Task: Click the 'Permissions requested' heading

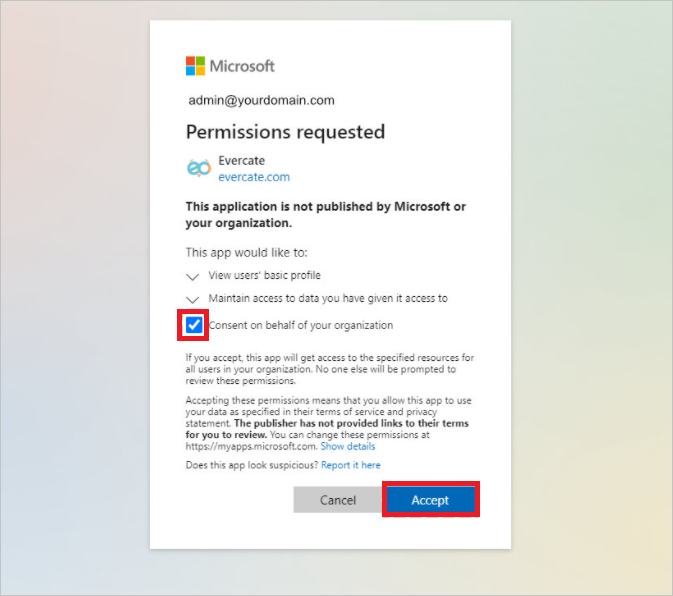Action: [285, 132]
